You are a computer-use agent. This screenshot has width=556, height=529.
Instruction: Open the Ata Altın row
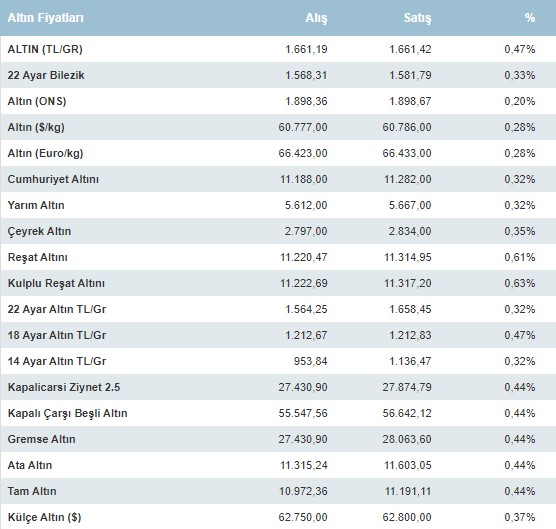(x=278, y=465)
